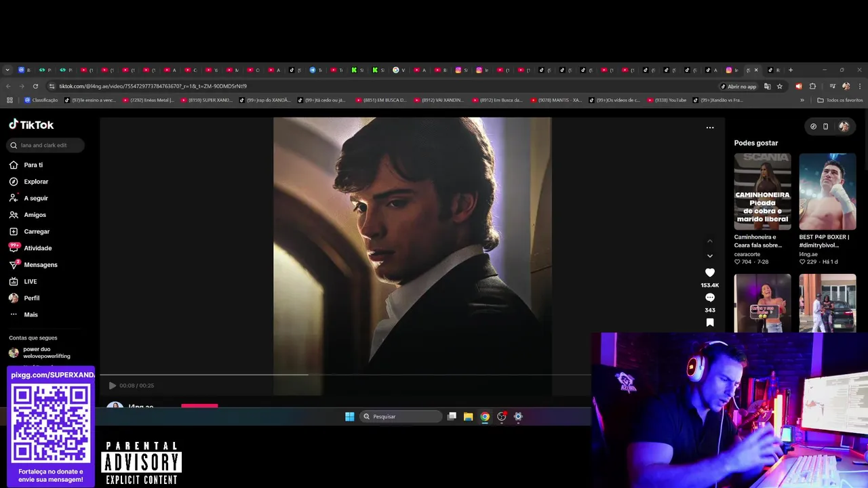
Task: Open Classificação bookmark
Action: click(41, 100)
